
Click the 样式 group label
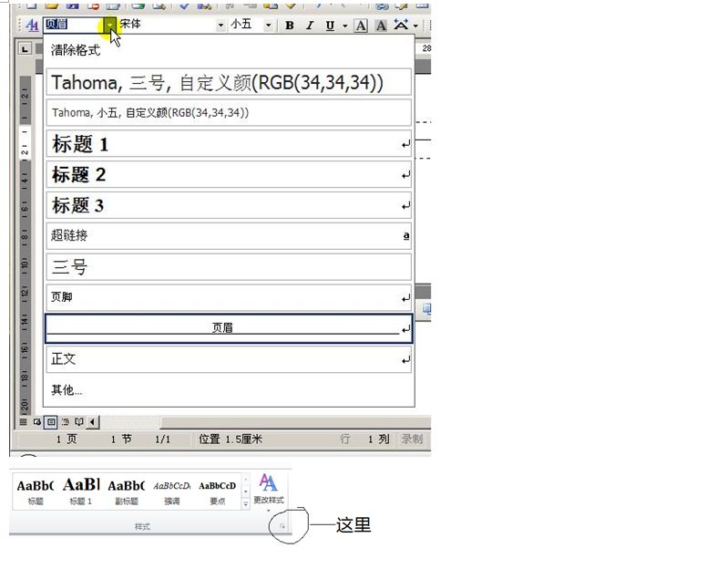[x=142, y=527]
